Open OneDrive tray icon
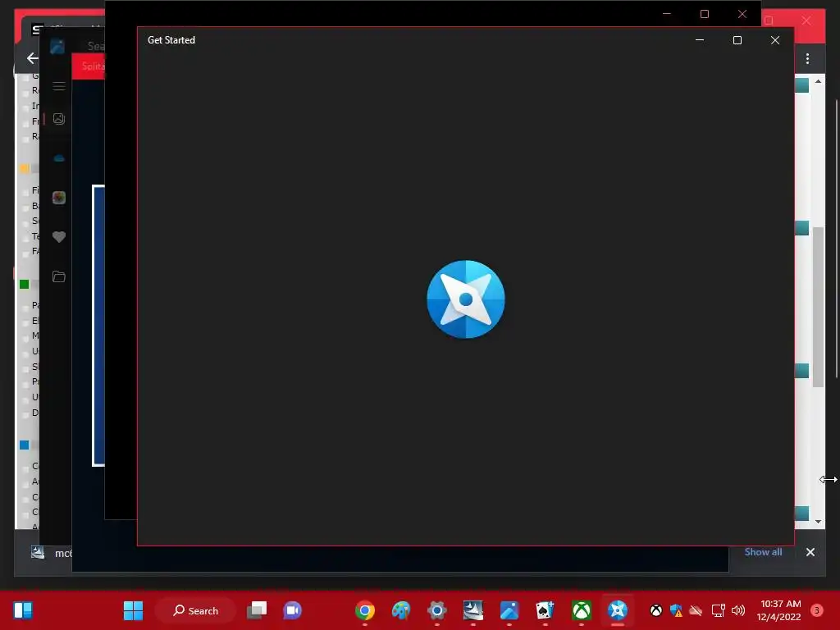Viewport: 840px width, 630px height. (x=696, y=610)
